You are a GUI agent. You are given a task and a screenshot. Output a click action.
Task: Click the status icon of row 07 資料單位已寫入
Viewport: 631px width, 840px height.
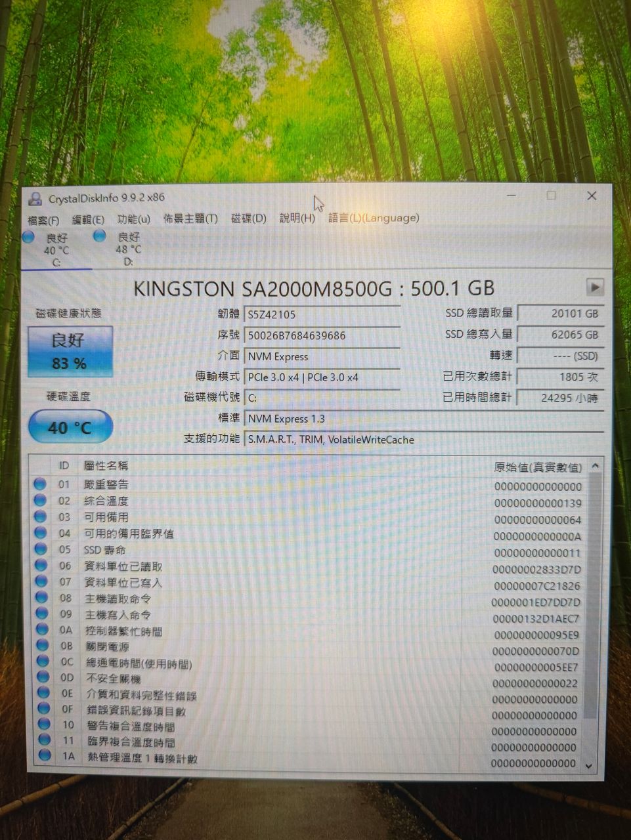pyautogui.click(x=41, y=581)
